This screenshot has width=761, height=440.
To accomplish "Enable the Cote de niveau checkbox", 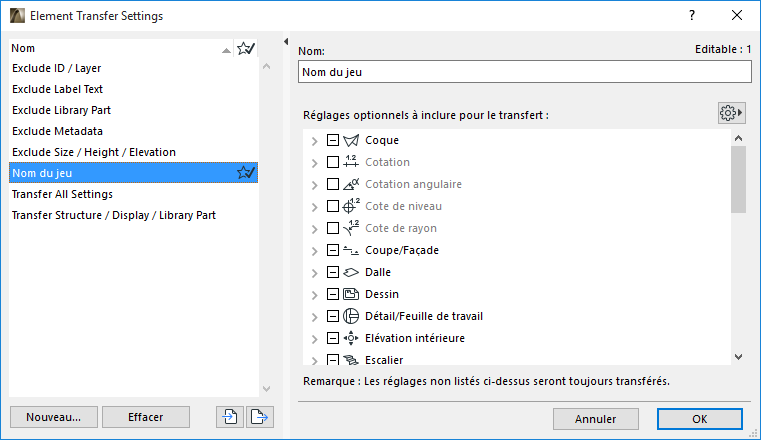I will tap(333, 206).
